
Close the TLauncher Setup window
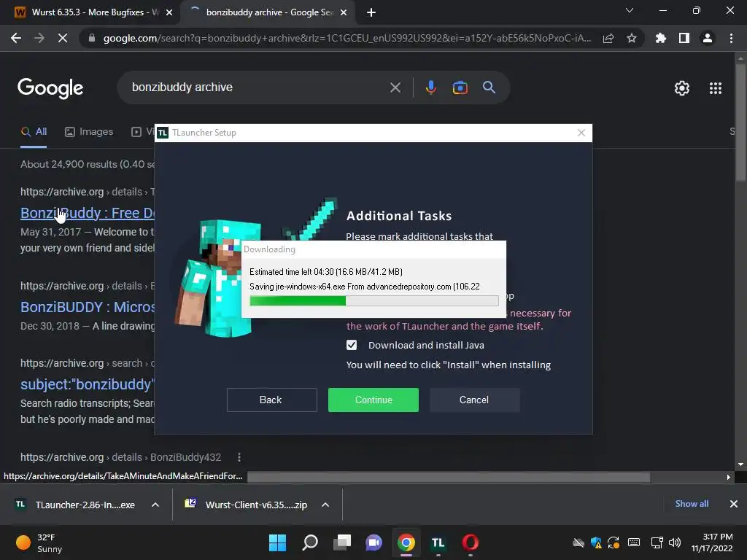581,133
